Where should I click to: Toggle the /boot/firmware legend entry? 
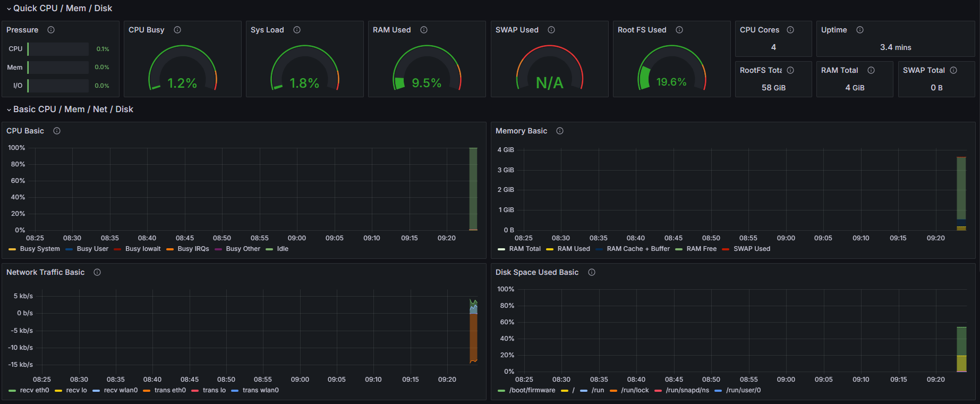pyautogui.click(x=532, y=390)
